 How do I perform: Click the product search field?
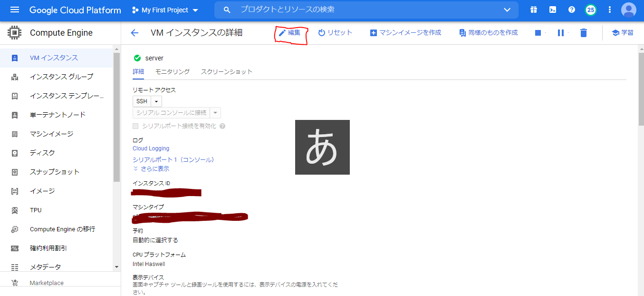[x=333, y=10]
